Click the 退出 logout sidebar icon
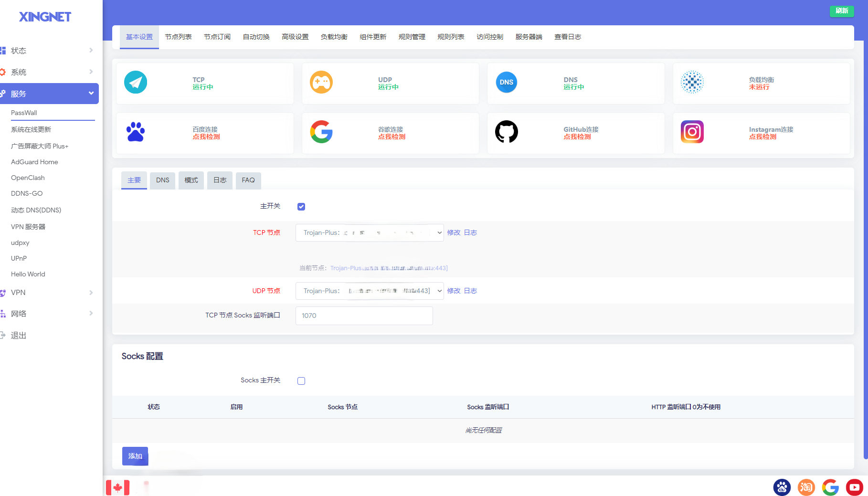 (3, 336)
